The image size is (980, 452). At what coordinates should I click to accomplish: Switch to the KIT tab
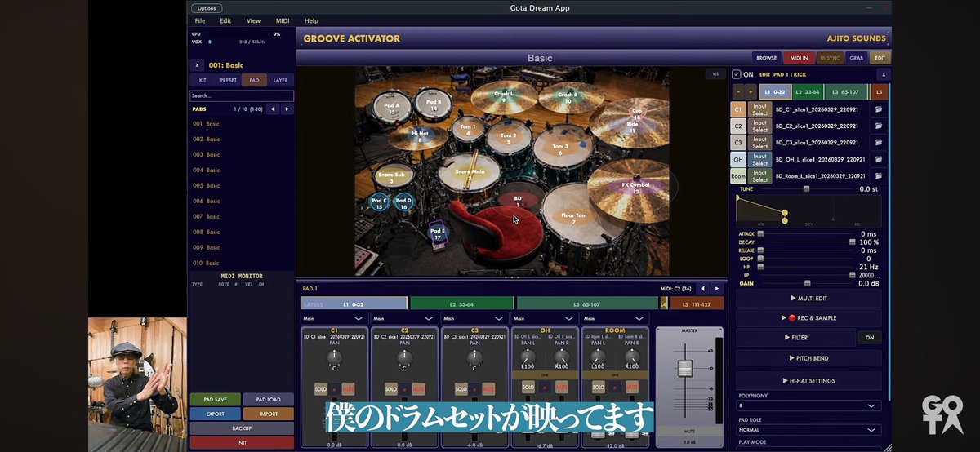click(x=203, y=81)
